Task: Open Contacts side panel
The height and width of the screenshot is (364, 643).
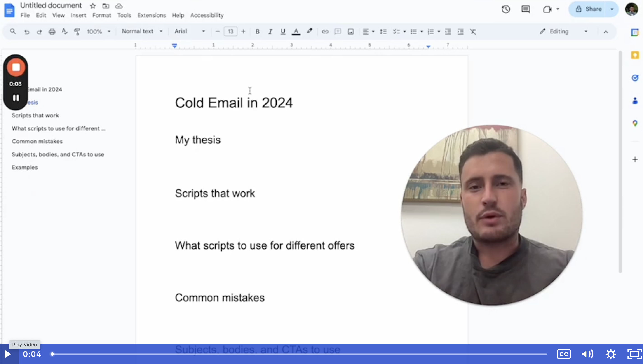Action: click(635, 100)
